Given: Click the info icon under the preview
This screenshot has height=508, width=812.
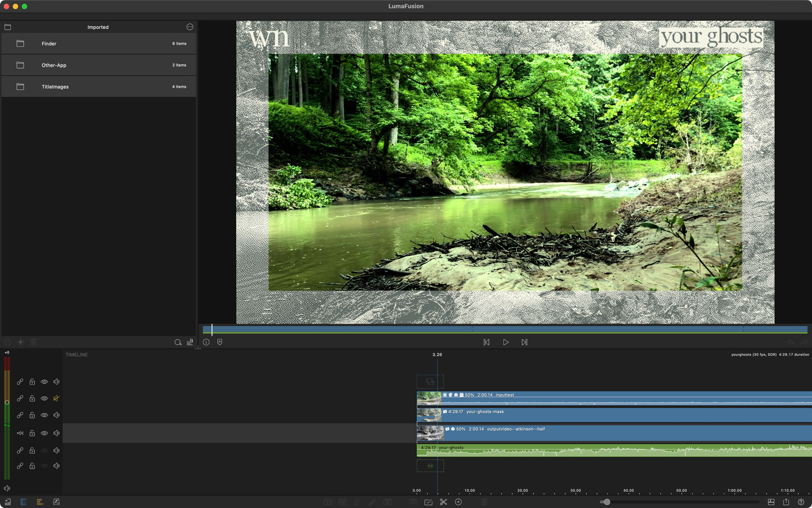Looking at the screenshot, I should point(206,342).
